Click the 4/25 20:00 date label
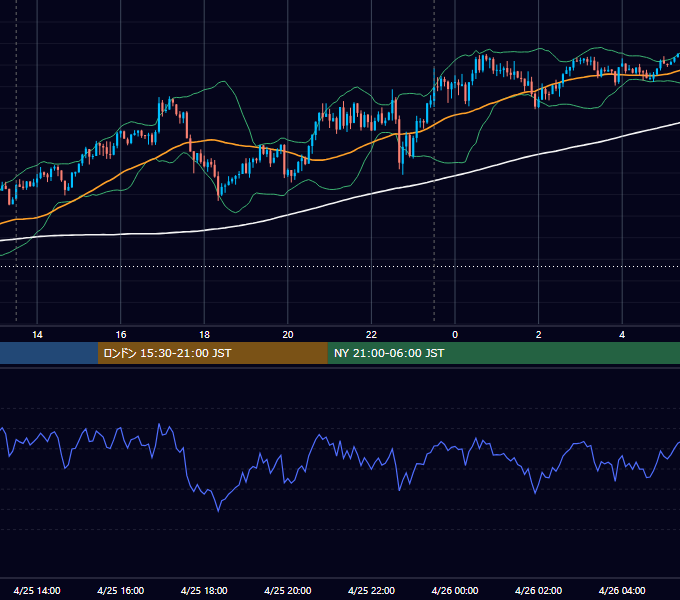The height and width of the screenshot is (600, 680). pos(288,590)
